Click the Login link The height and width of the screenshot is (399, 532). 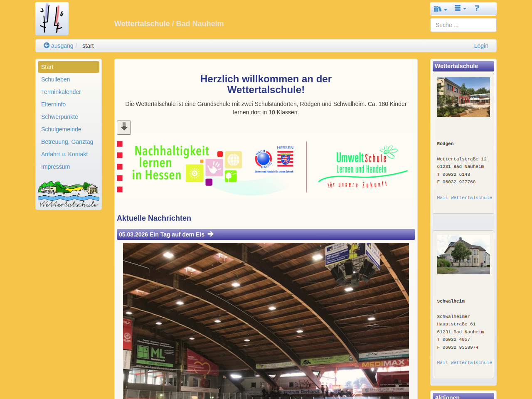[x=481, y=46]
